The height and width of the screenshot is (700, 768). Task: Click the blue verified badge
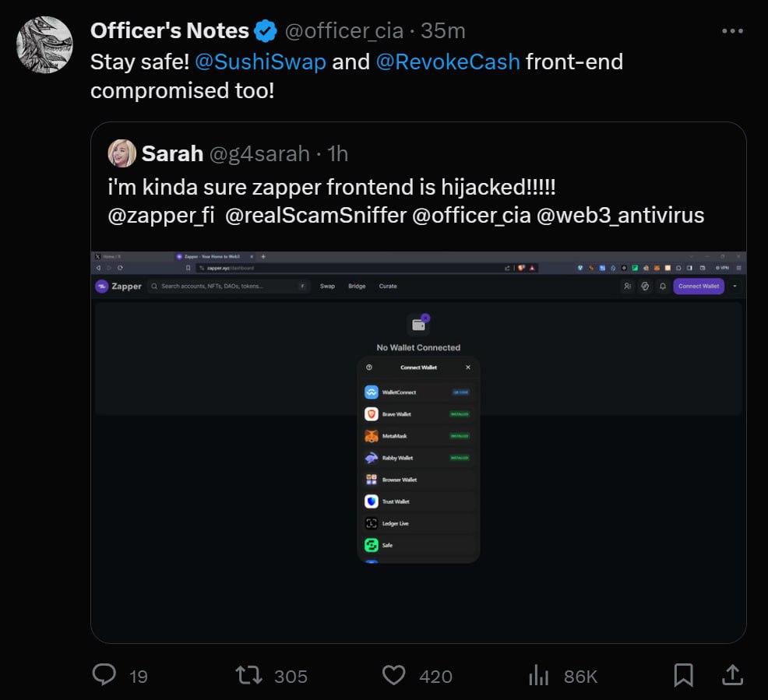(266, 31)
